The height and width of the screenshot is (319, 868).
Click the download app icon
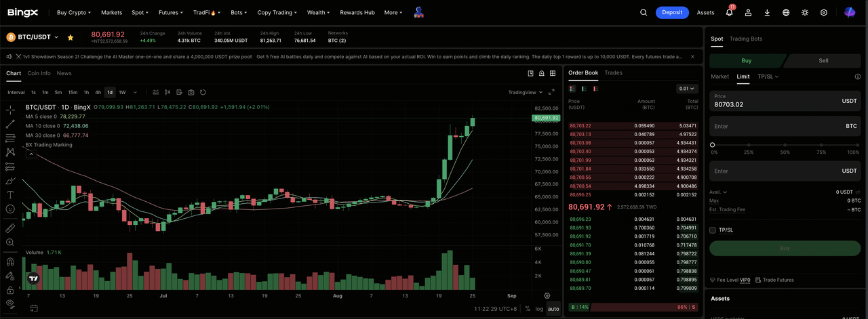click(x=767, y=12)
